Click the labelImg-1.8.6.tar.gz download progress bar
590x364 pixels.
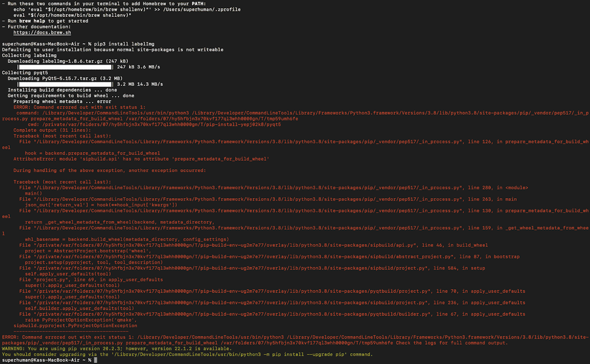(65, 67)
